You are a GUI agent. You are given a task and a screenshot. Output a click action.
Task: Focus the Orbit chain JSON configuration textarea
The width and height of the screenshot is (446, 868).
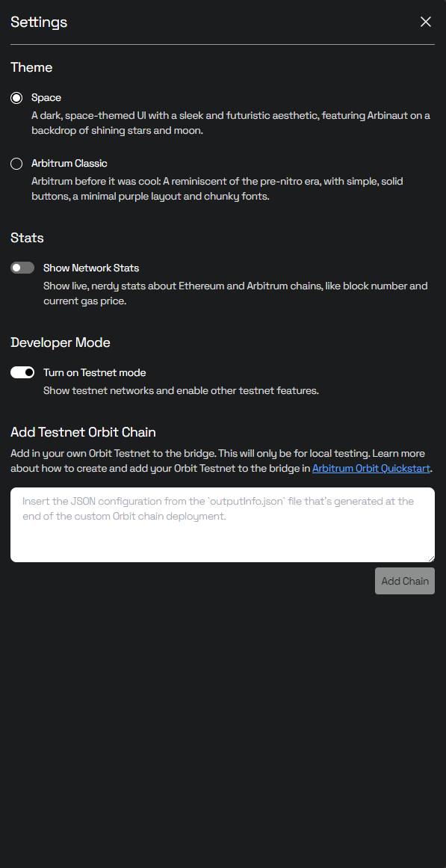[x=223, y=525]
